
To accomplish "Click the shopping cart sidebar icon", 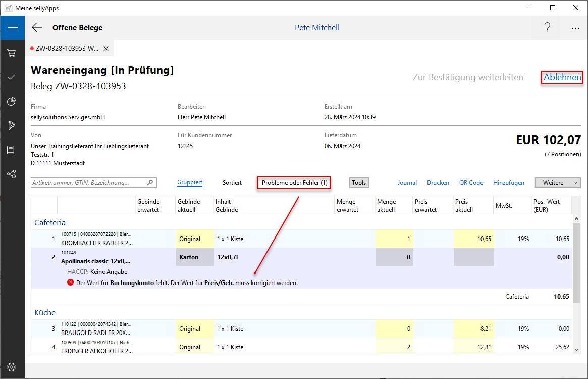I will (12, 53).
